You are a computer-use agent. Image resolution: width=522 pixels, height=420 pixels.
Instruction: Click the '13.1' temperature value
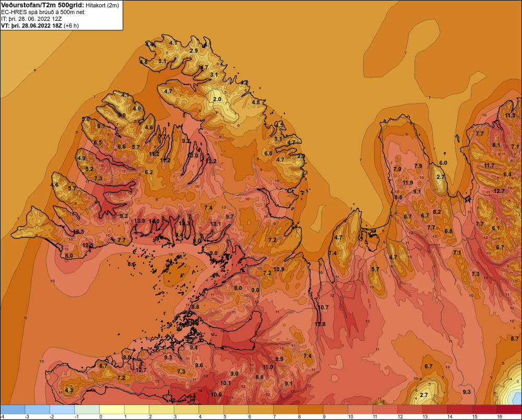pyautogui.click(x=216, y=224)
